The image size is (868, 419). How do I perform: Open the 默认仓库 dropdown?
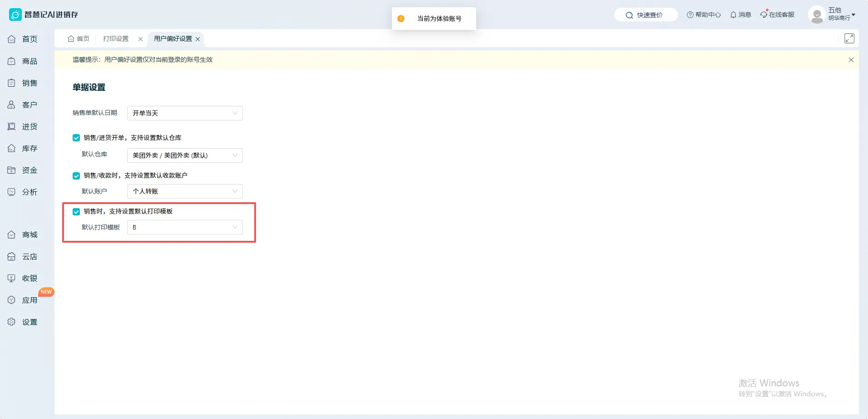click(185, 155)
